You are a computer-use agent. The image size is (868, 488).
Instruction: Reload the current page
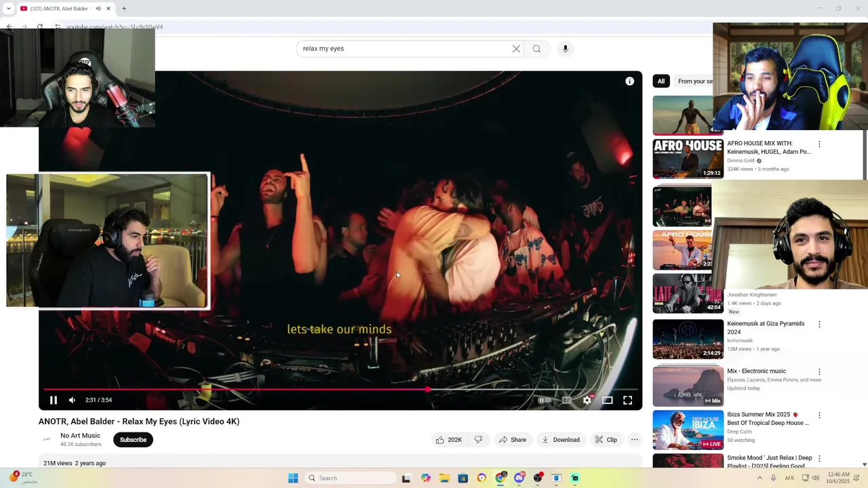(x=40, y=27)
